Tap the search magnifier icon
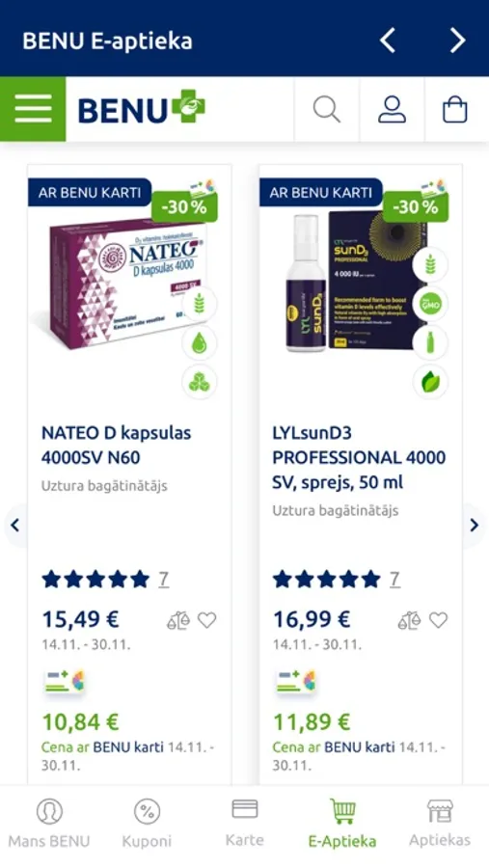Viewport: 489px width, 868px height. pyautogui.click(x=327, y=109)
